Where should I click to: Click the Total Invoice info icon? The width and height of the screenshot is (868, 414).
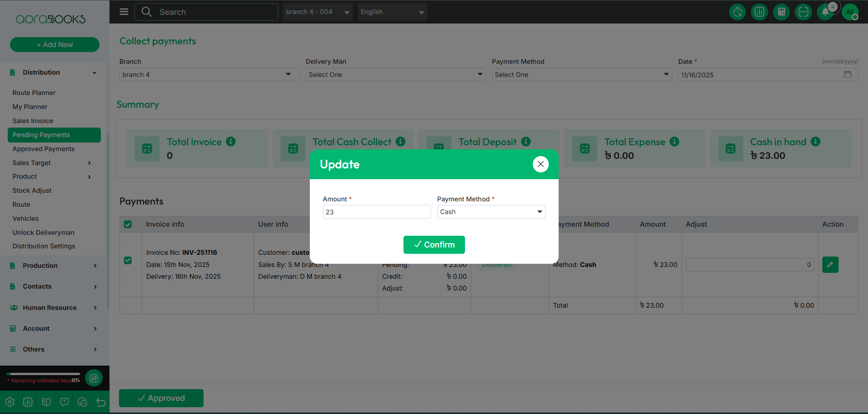(x=231, y=142)
